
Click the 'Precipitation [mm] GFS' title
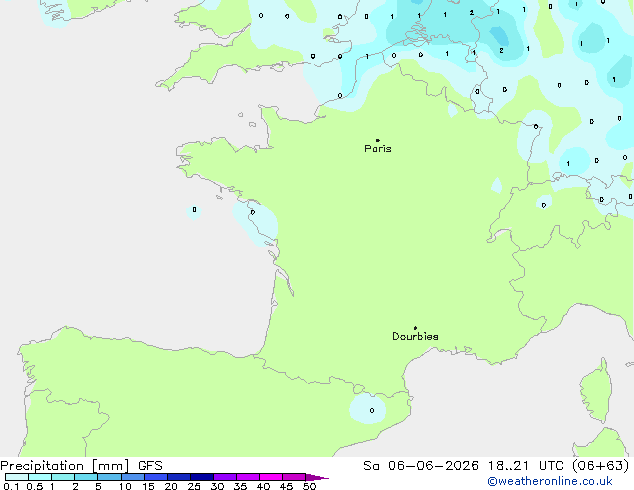pyautogui.click(x=81, y=466)
